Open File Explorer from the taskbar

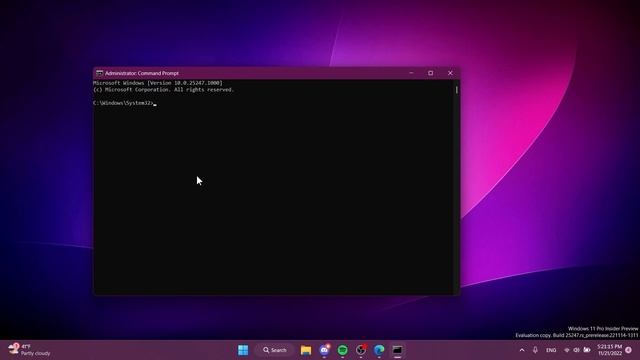(x=306, y=350)
